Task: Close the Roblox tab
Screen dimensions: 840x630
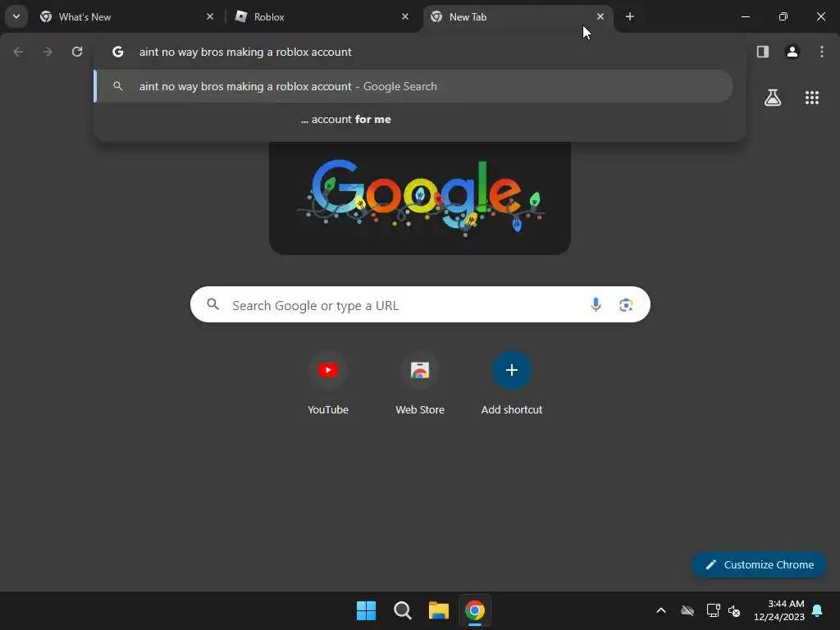Action: [x=405, y=16]
